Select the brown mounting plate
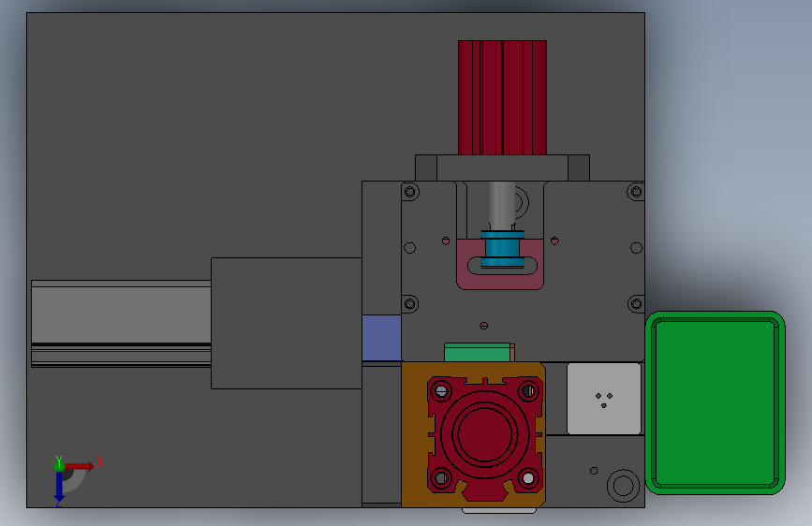This screenshot has height=526, width=812. click(414, 435)
